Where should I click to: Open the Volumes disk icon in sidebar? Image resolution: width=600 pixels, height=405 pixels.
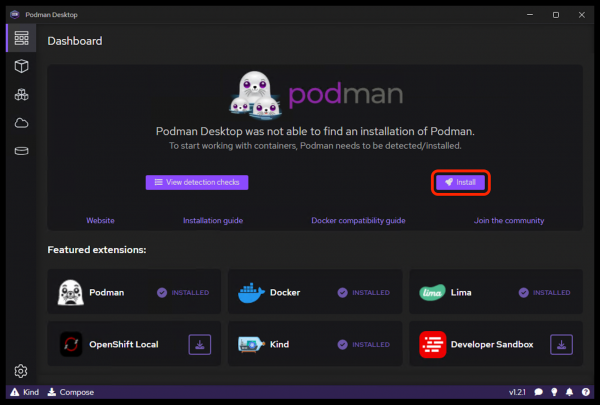(x=21, y=152)
